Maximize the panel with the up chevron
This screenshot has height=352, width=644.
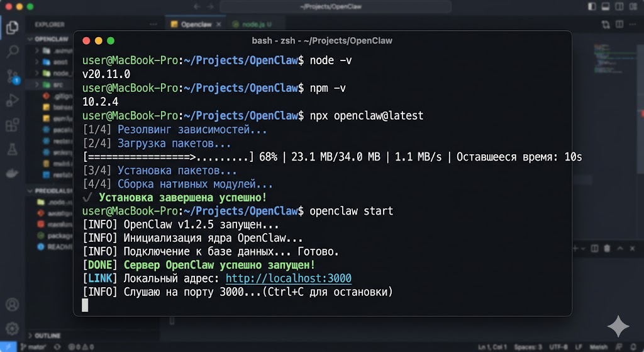click(620, 248)
